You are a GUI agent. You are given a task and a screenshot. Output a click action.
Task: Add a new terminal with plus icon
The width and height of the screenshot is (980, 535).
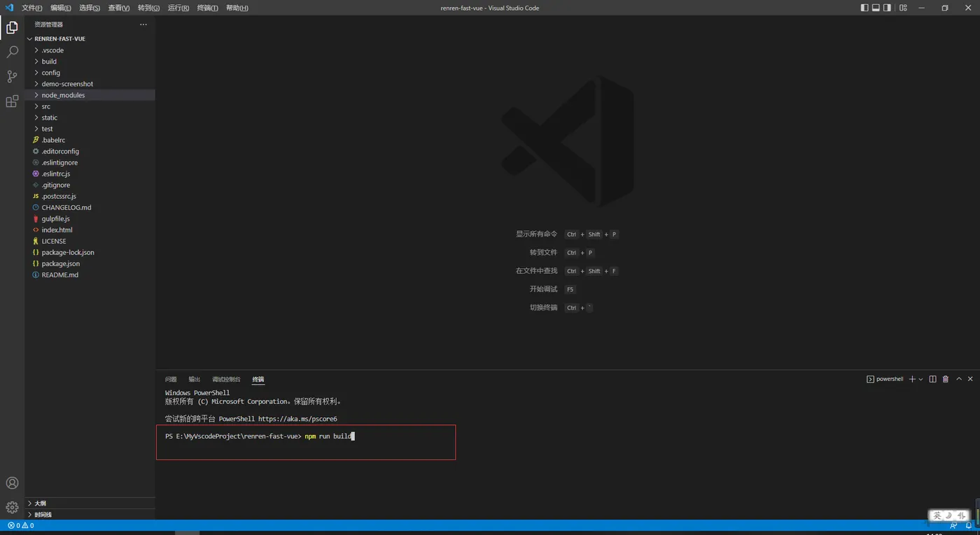tap(912, 379)
